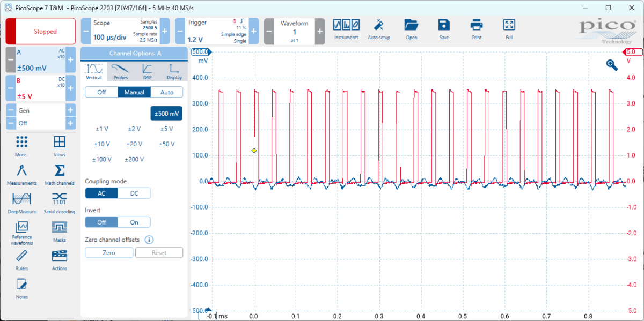Image resolution: width=644 pixels, height=321 pixels.
Task: Click the Zero channel offsets button
Action: [x=109, y=252]
